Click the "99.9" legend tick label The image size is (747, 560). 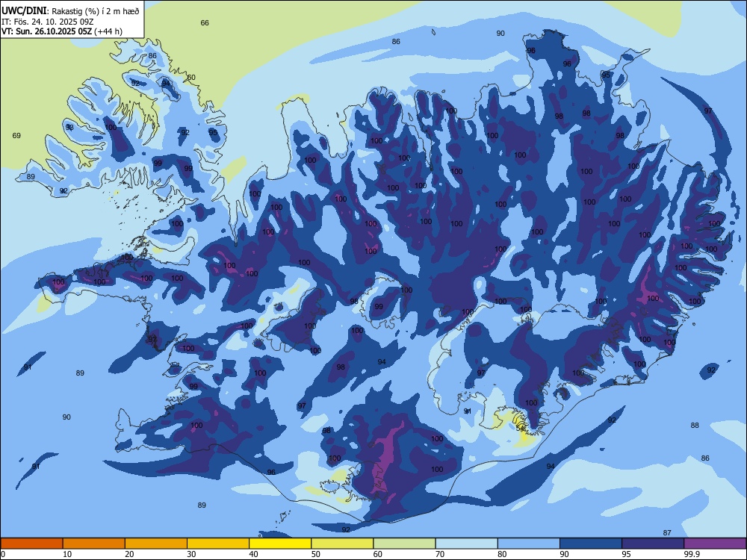(692, 554)
